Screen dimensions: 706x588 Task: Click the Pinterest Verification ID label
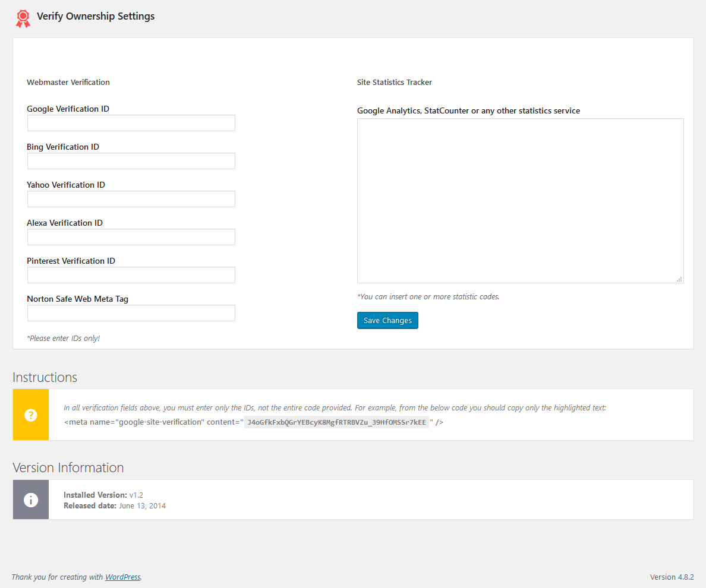71,261
